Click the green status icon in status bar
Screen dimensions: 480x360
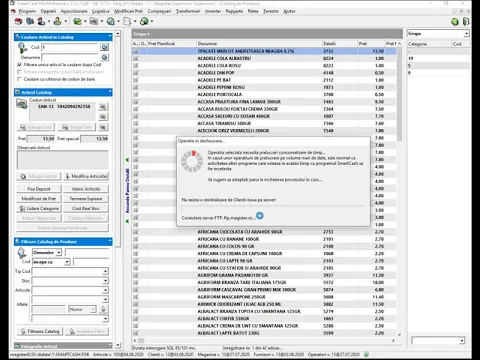click(x=366, y=354)
